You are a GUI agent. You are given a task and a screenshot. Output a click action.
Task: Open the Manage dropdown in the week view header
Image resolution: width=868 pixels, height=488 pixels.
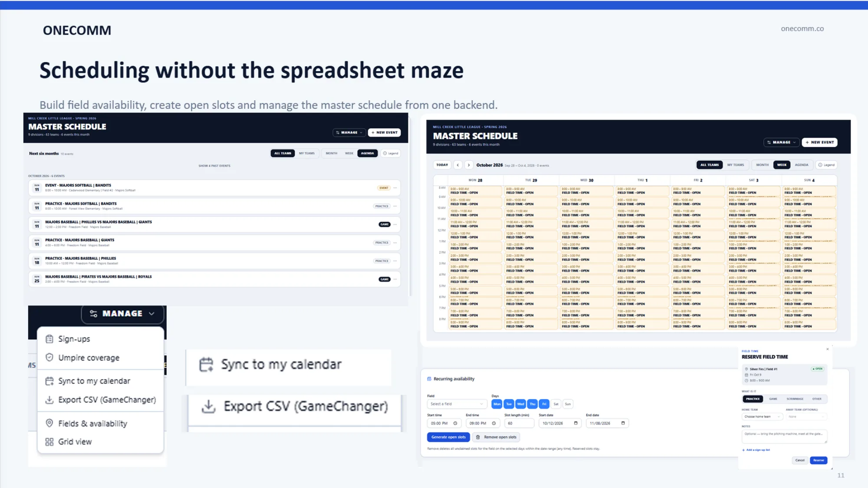781,142
